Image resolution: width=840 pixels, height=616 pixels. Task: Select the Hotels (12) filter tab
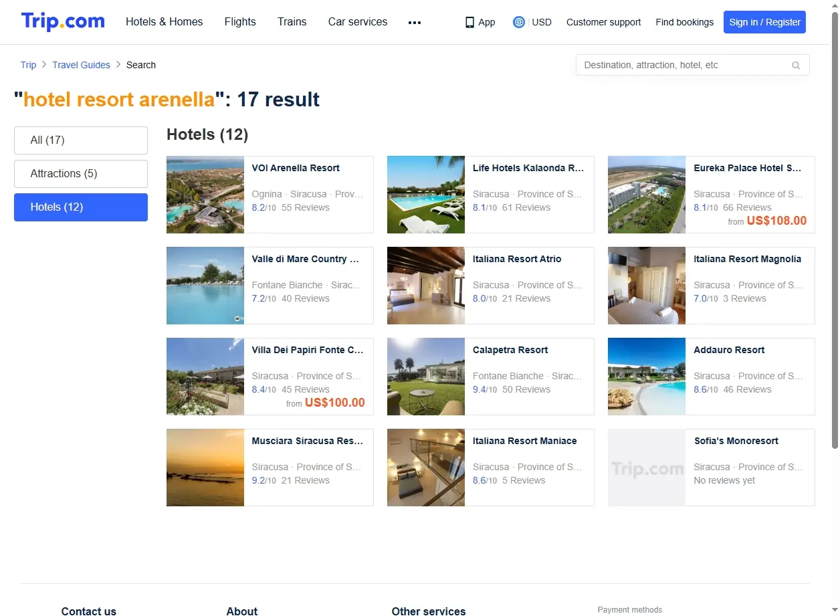[81, 207]
